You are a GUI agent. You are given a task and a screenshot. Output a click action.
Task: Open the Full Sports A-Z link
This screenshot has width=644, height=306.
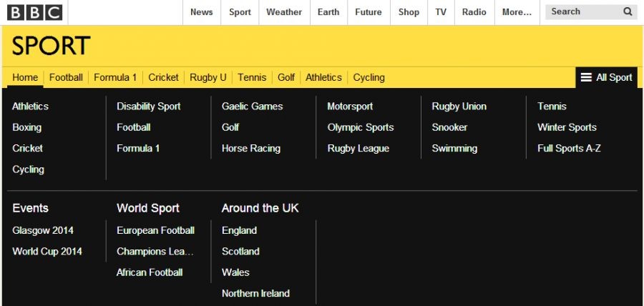[570, 149]
